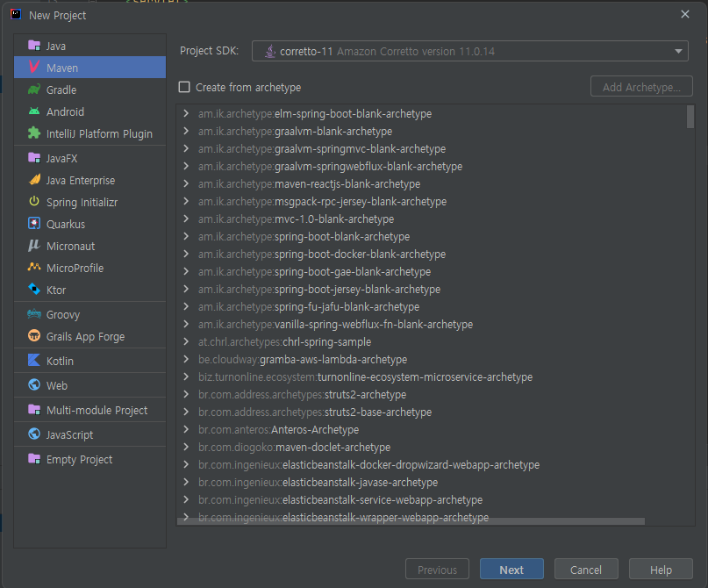Expand mvc-1.0-blank-archetype node
This screenshot has height=588, width=708.
pyautogui.click(x=186, y=219)
